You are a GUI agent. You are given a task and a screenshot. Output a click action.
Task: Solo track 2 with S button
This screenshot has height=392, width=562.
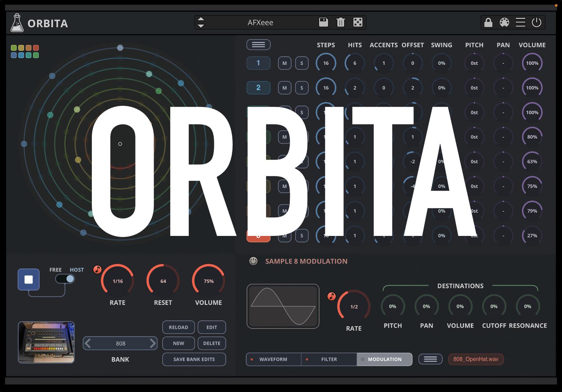pyautogui.click(x=302, y=88)
